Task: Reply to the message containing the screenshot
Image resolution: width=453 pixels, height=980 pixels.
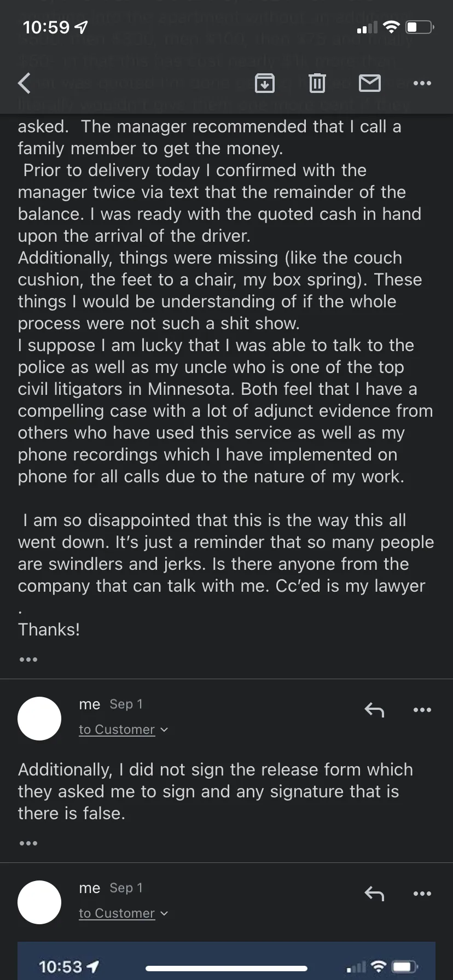Action: point(374,894)
